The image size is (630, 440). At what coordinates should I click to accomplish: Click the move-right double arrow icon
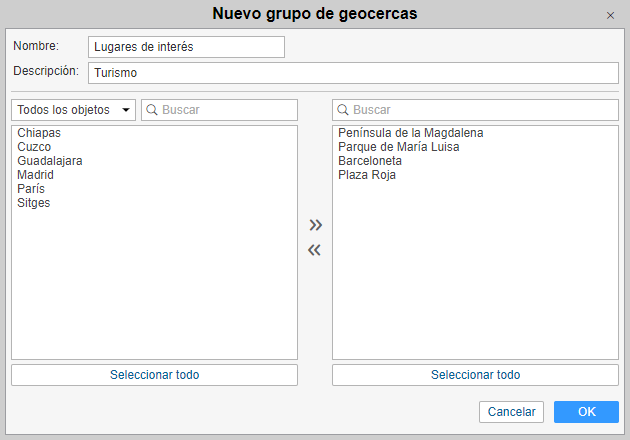click(315, 225)
